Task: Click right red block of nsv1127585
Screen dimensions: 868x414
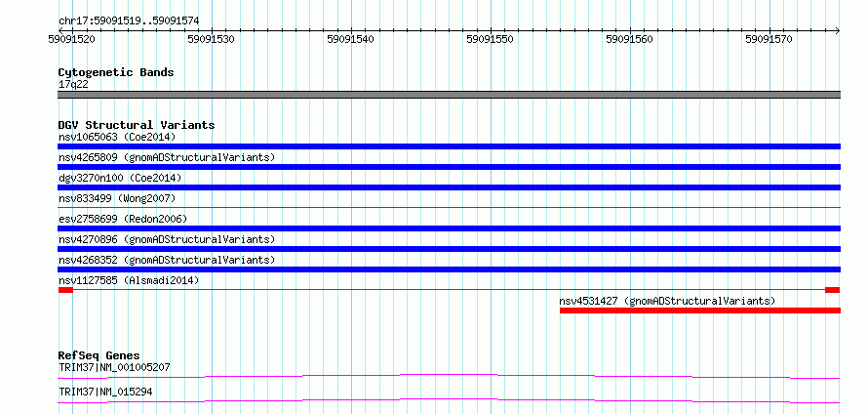Action: pos(833,290)
